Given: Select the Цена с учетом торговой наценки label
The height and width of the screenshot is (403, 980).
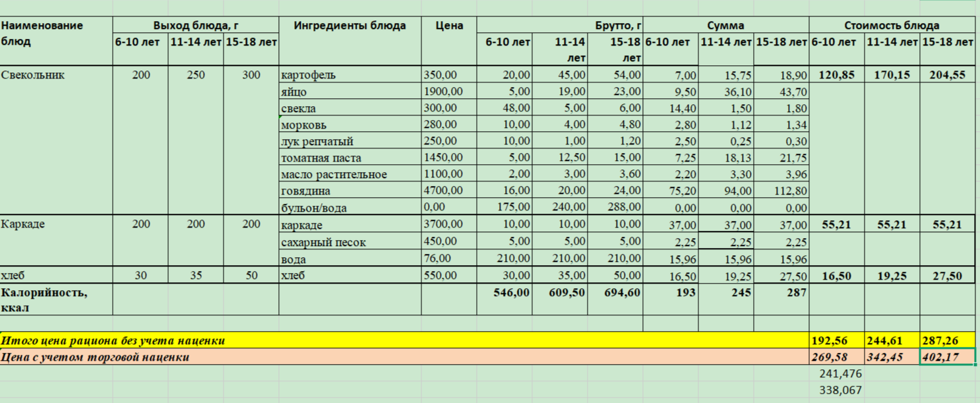Looking at the screenshot, I should pyautogui.click(x=96, y=357).
